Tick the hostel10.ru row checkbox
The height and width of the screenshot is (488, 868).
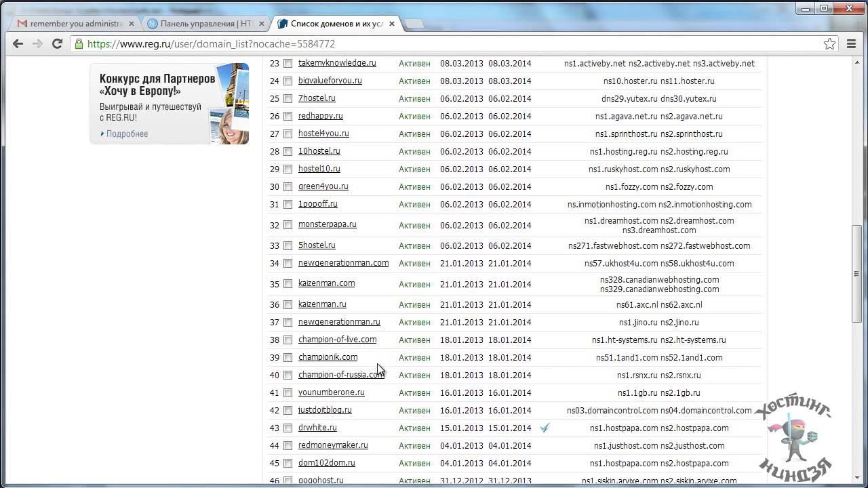tap(288, 169)
